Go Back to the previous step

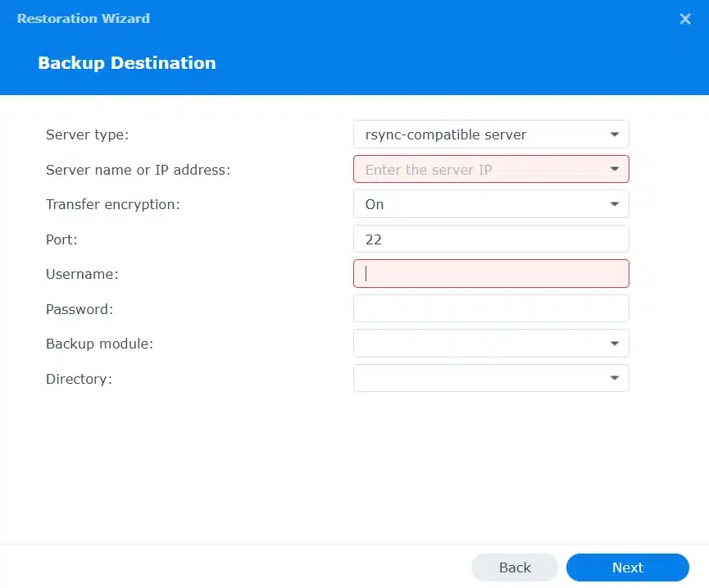click(515, 567)
